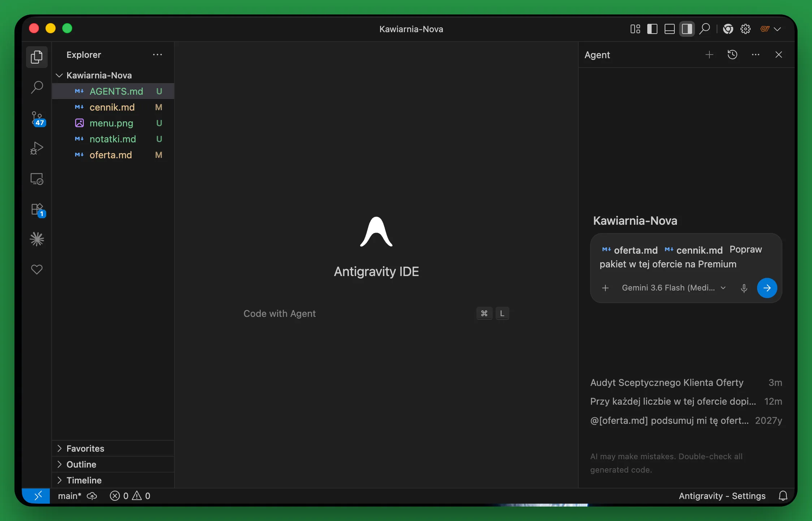The image size is (812, 521).
Task: Open remote window from status bar
Action: (36, 496)
